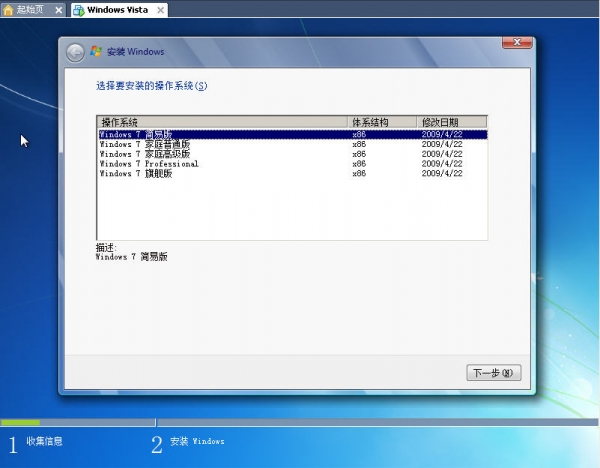Select the Windows 7 家庭普通版 row
The height and width of the screenshot is (468, 600).
(293, 144)
